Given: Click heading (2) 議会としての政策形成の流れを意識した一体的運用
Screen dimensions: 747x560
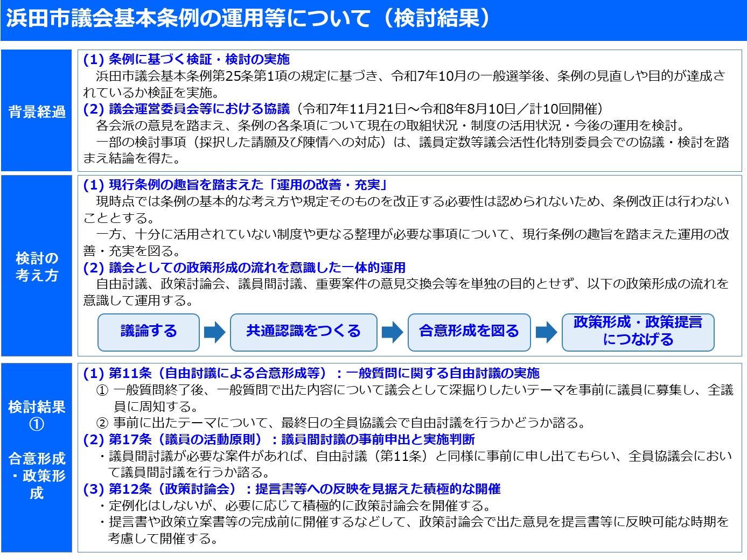Looking at the screenshot, I should pos(245,268).
